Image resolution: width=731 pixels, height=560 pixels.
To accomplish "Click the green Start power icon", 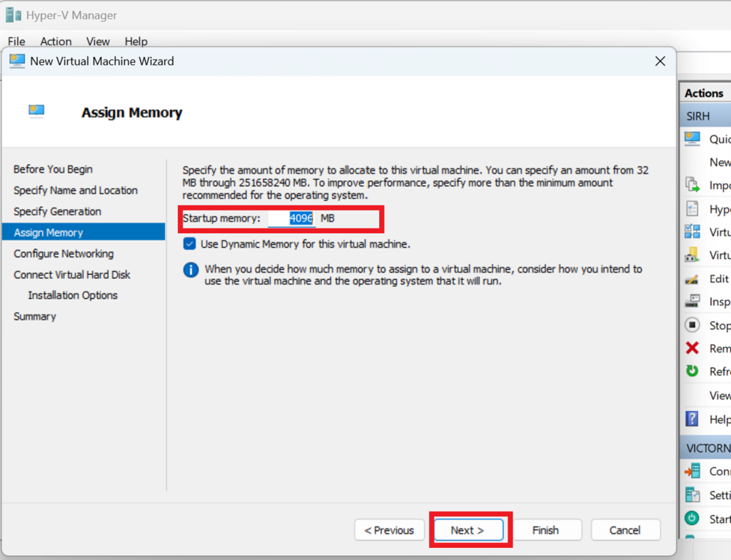I will [x=692, y=519].
